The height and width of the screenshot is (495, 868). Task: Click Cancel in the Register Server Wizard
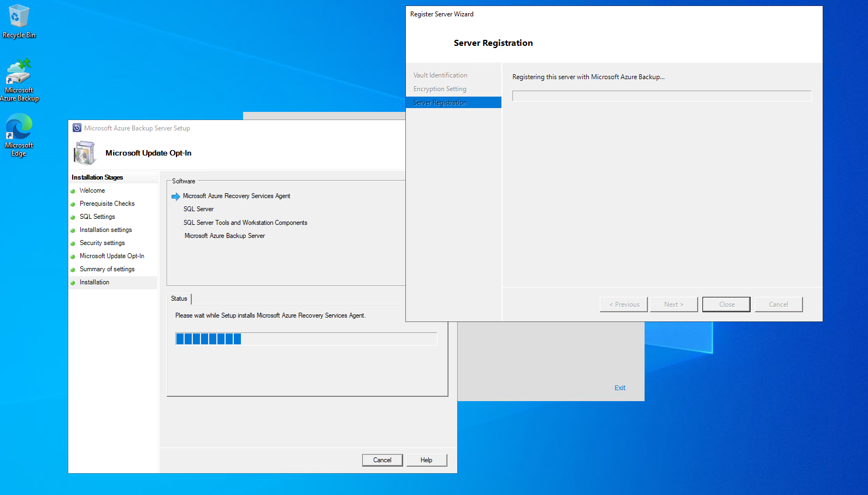coord(778,305)
